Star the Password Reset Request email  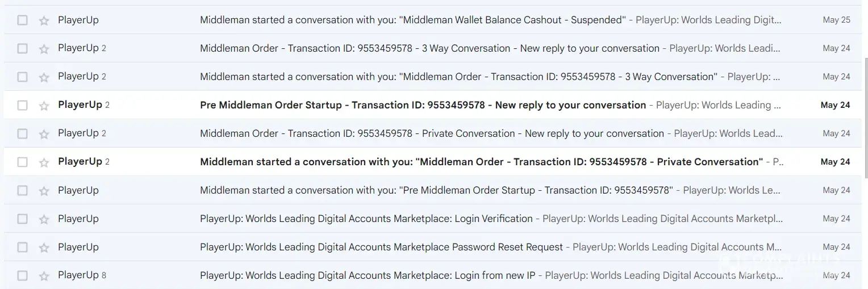(44, 248)
